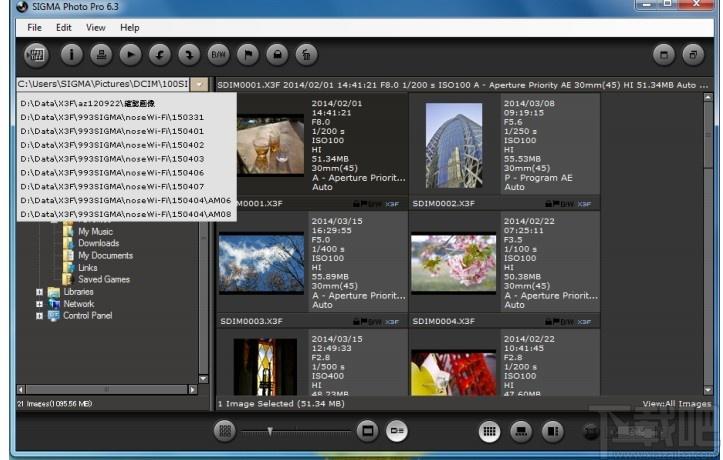
Task: Click the dimmed round icon in the bottom bar
Action: (592, 431)
